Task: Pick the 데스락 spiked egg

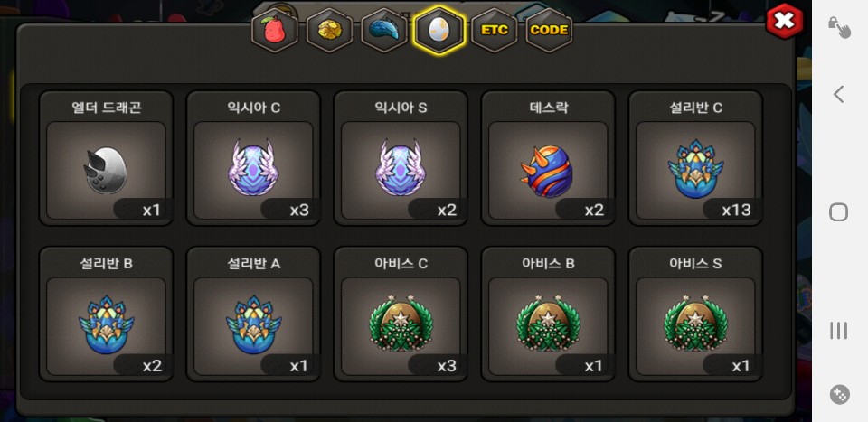Action: pos(548,158)
